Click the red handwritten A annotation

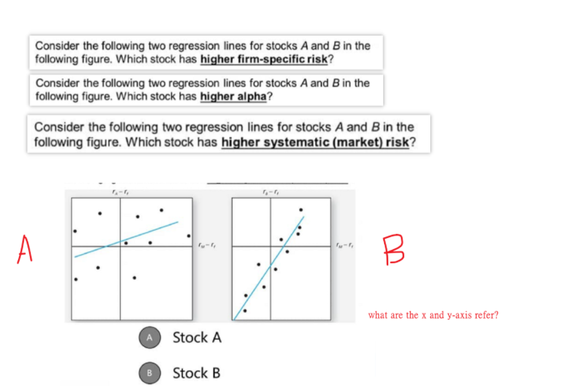[x=25, y=248]
